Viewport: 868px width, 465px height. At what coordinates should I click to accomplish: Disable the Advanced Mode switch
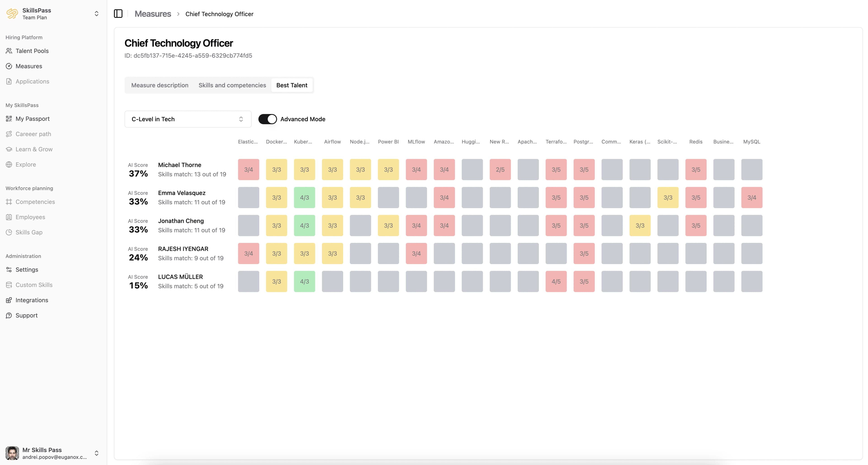click(268, 119)
